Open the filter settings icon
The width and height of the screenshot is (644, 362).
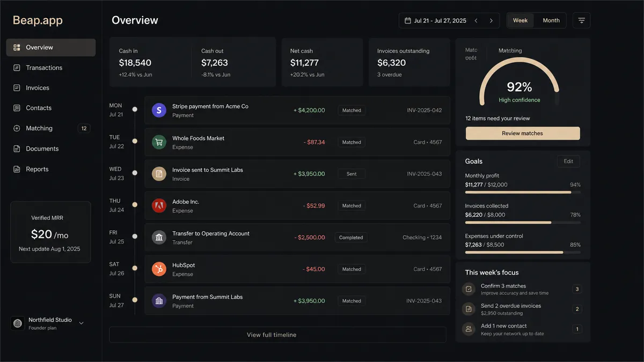[x=581, y=20]
